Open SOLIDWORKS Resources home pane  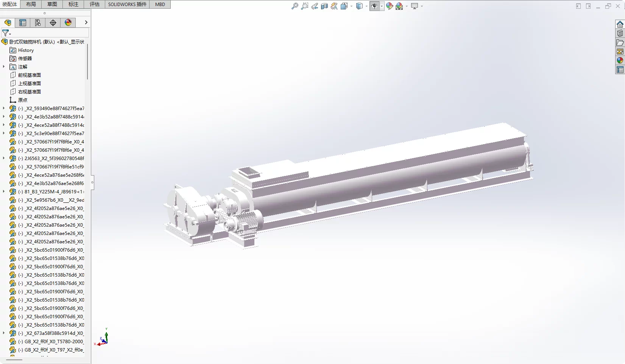pos(620,24)
